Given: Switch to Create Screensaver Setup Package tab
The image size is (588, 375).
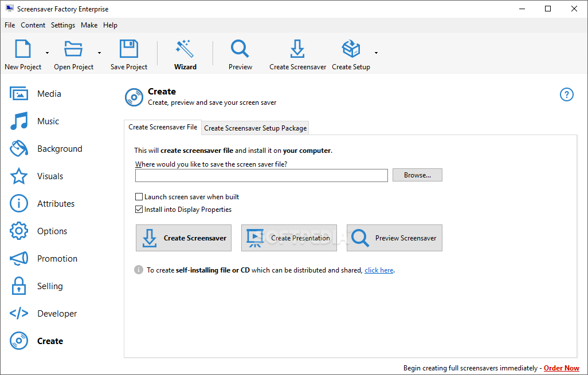Looking at the screenshot, I should [256, 128].
